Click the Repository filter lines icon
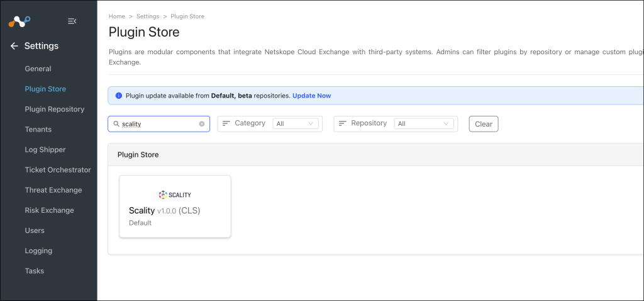The height and width of the screenshot is (301, 644). (x=343, y=123)
